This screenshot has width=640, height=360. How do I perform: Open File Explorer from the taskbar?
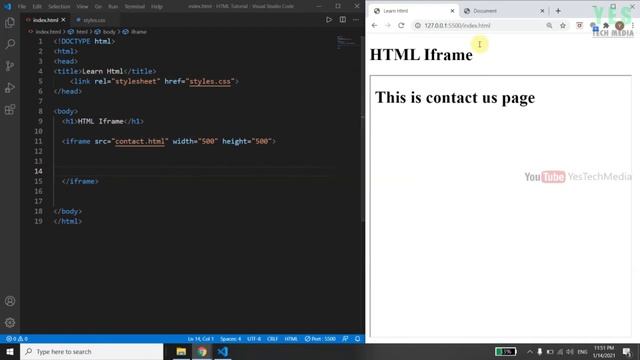[x=181, y=351]
